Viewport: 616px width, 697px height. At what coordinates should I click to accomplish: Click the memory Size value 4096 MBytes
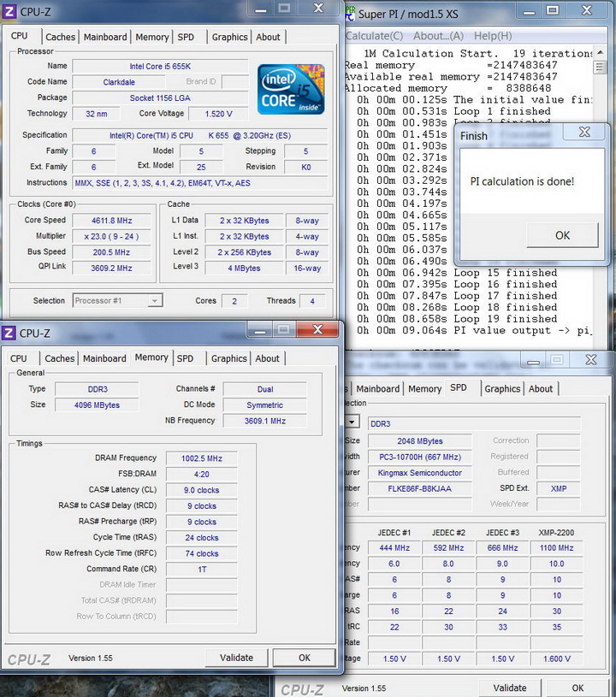click(97, 405)
